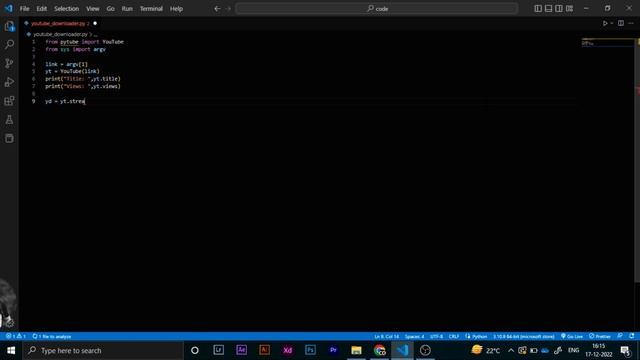Click the '1 file to analyze' status item
640x360 pixels.
(x=51, y=336)
